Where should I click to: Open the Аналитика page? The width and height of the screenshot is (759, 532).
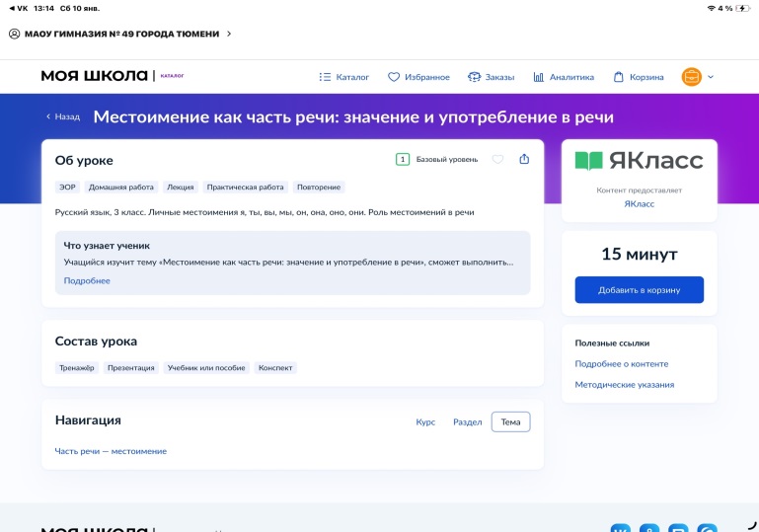[564, 77]
